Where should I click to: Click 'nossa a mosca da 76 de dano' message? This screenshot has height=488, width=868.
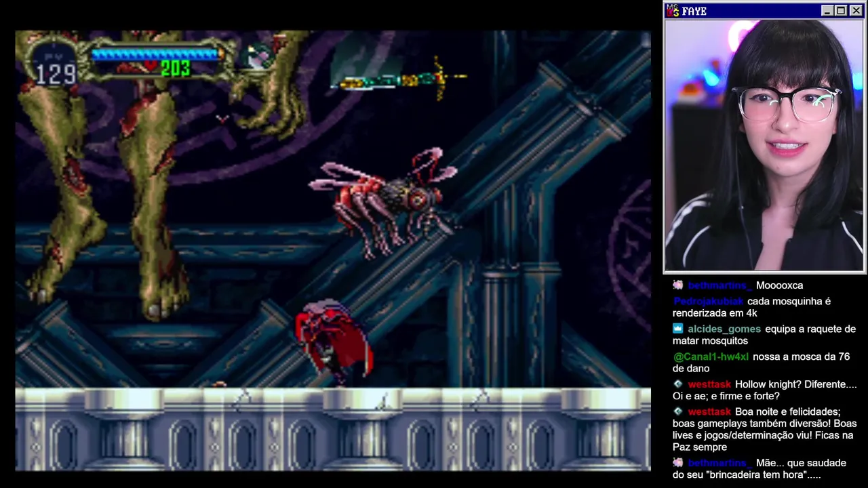point(761,363)
